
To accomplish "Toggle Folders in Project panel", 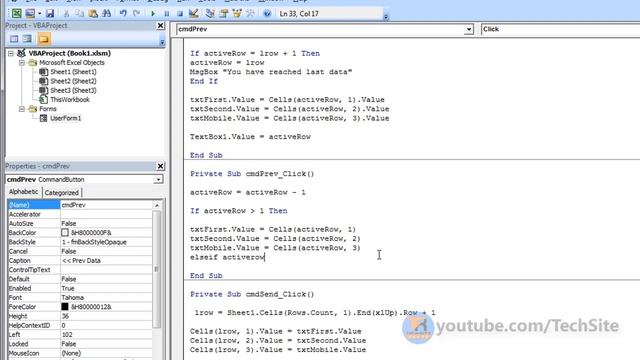I will pyautogui.click(x=44, y=39).
